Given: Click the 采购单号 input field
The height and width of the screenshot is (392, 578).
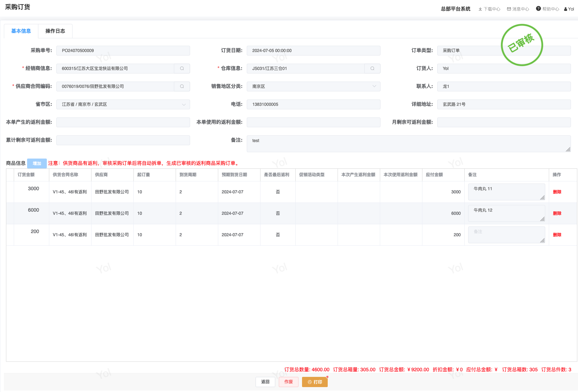Looking at the screenshot, I should click(123, 51).
